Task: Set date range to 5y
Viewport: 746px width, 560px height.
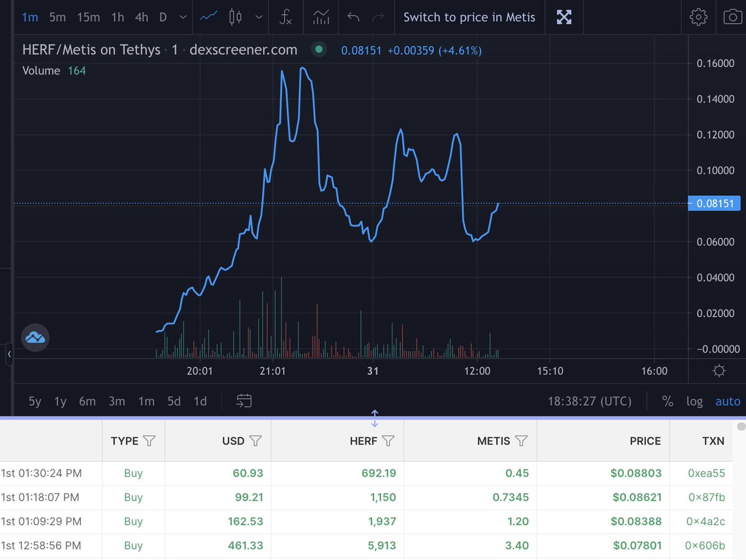Action: point(35,402)
